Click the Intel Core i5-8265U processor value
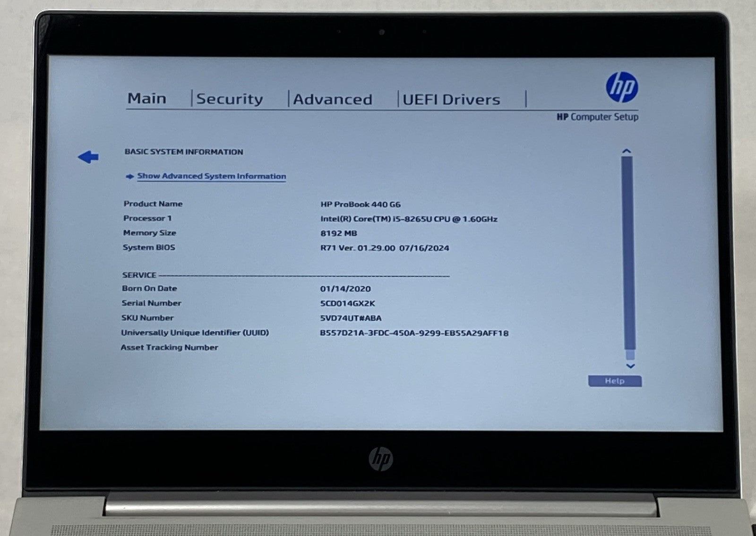Image resolution: width=756 pixels, height=536 pixels. pos(409,219)
